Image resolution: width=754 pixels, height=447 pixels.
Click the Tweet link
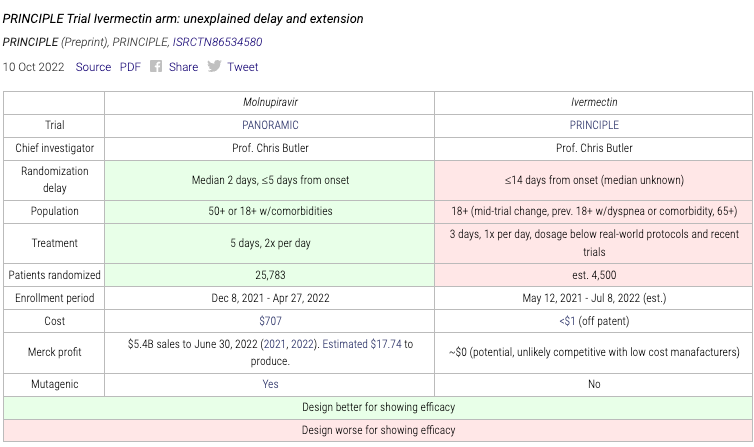pos(243,67)
